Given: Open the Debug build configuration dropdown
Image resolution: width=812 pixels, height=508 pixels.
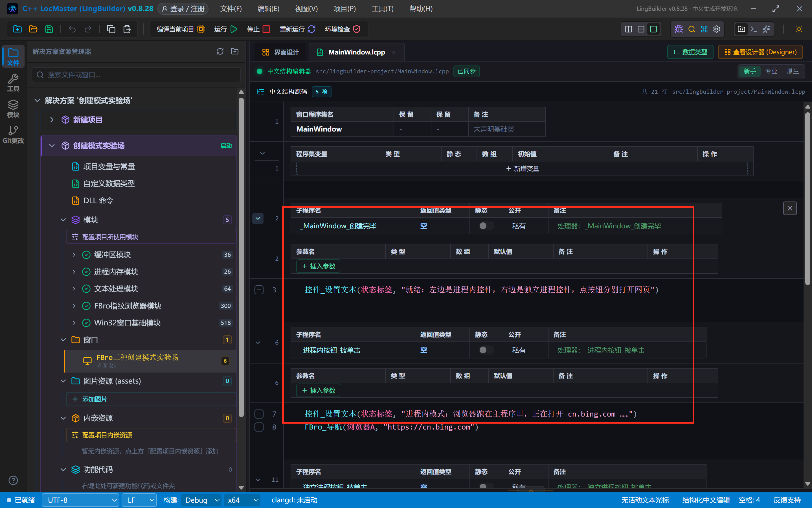Looking at the screenshot, I should coord(201,500).
